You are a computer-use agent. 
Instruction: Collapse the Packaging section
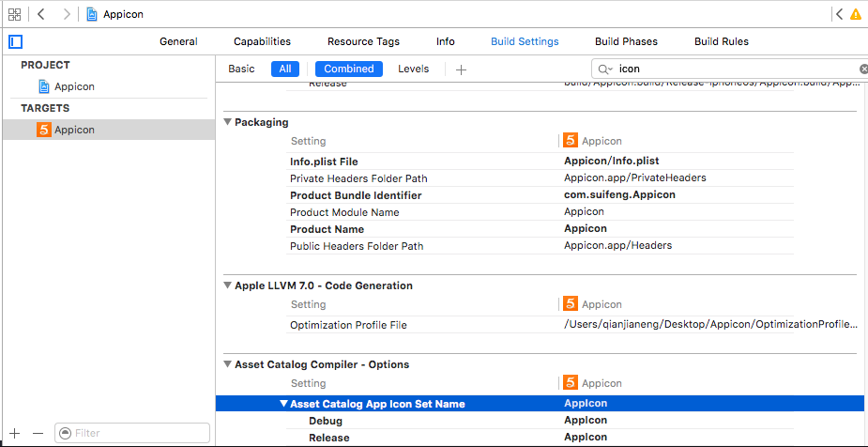(x=227, y=122)
